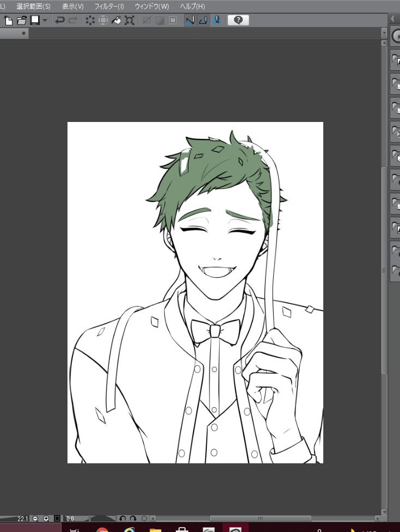The width and height of the screenshot is (400, 532).
Task: Fit canvas to screen icon
Action: coord(57,518)
